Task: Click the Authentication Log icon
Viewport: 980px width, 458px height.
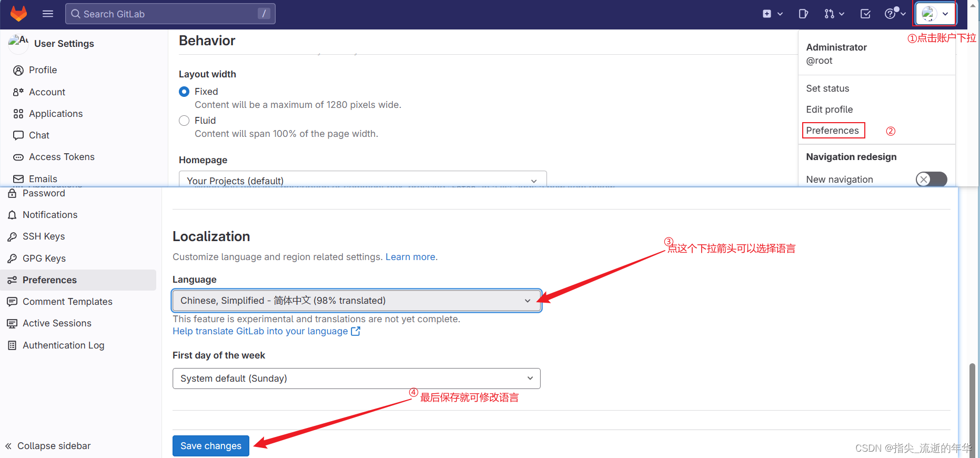Action: pos(12,345)
